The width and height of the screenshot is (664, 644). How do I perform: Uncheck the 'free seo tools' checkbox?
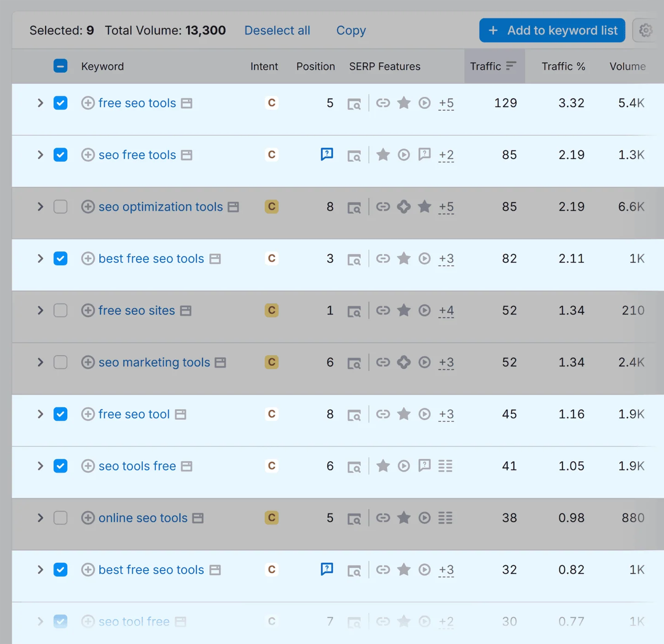tap(60, 103)
